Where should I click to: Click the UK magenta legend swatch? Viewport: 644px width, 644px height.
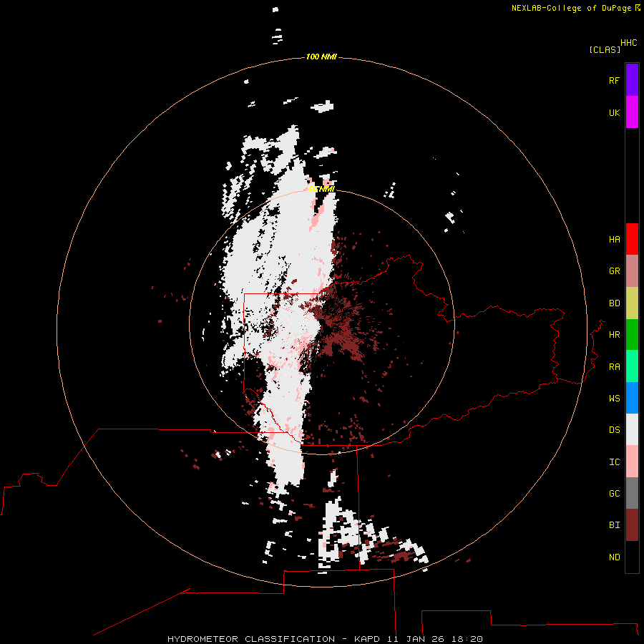pos(632,112)
